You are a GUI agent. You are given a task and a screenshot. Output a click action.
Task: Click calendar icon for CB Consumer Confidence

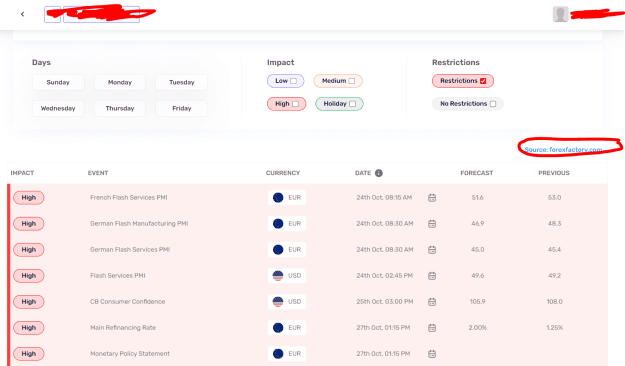coord(432,302)
